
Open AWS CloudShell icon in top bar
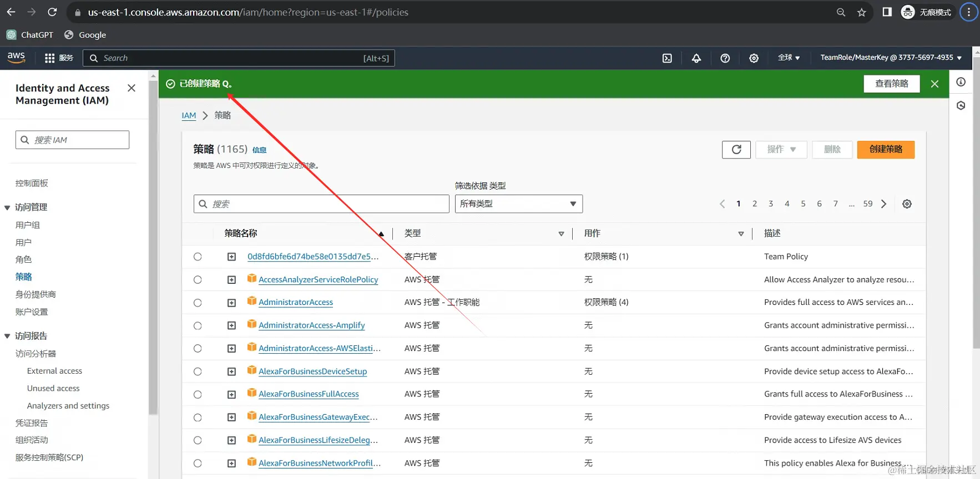point(667,58)
